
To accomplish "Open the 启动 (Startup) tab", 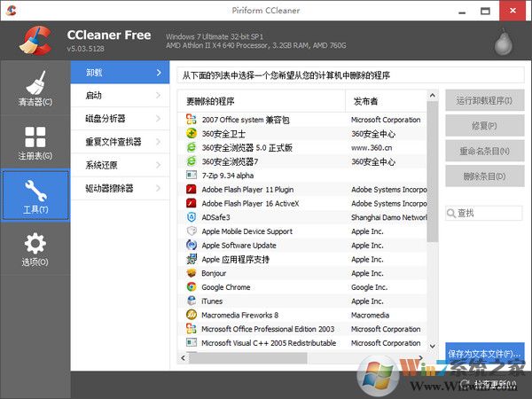I will pos(120,96).
